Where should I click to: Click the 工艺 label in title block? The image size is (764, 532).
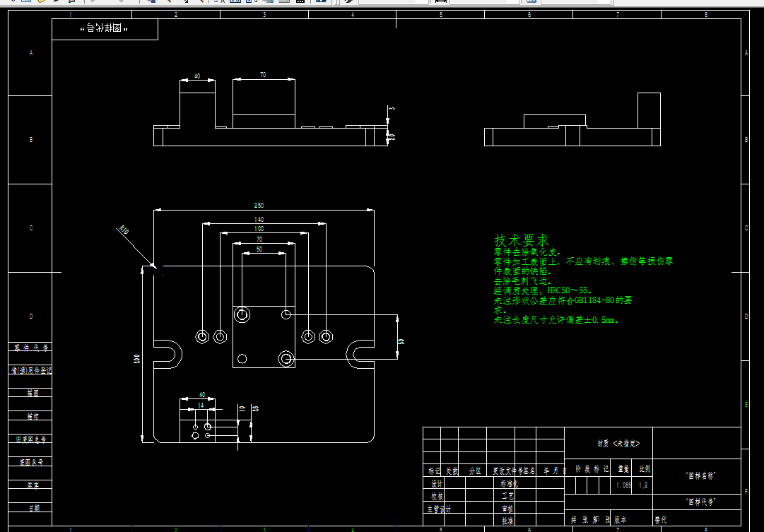click(507, 497)
